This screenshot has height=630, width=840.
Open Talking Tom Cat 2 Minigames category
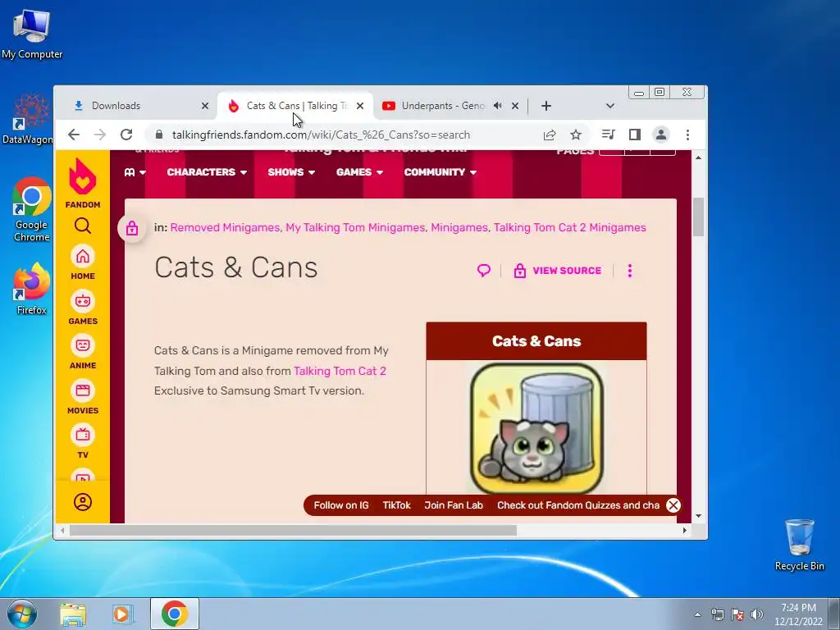[x=569, y=228]
